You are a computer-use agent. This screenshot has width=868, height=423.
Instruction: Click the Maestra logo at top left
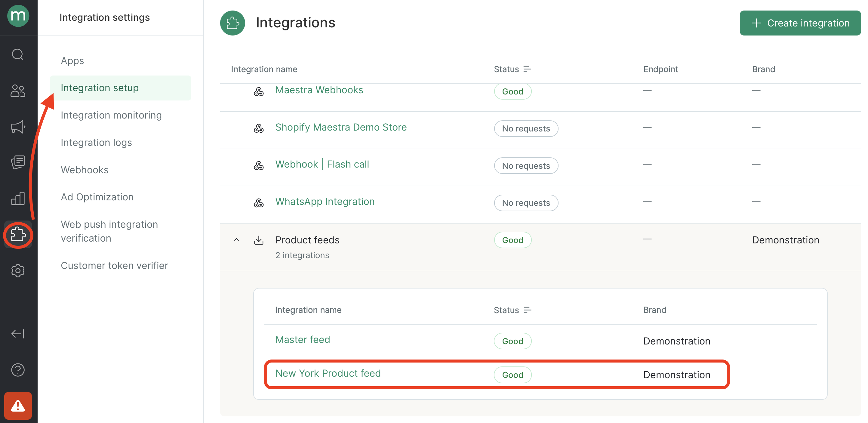coord(18,16)
